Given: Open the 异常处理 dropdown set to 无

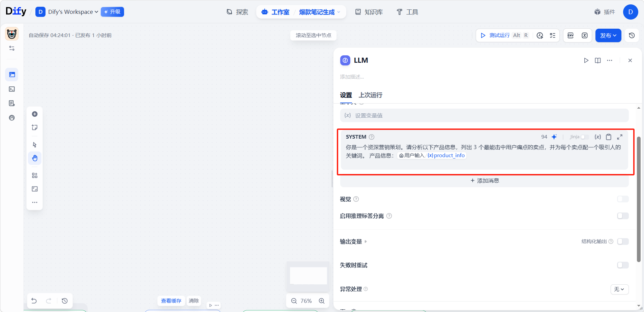Looking at the screenshot, I should point(619,289).
